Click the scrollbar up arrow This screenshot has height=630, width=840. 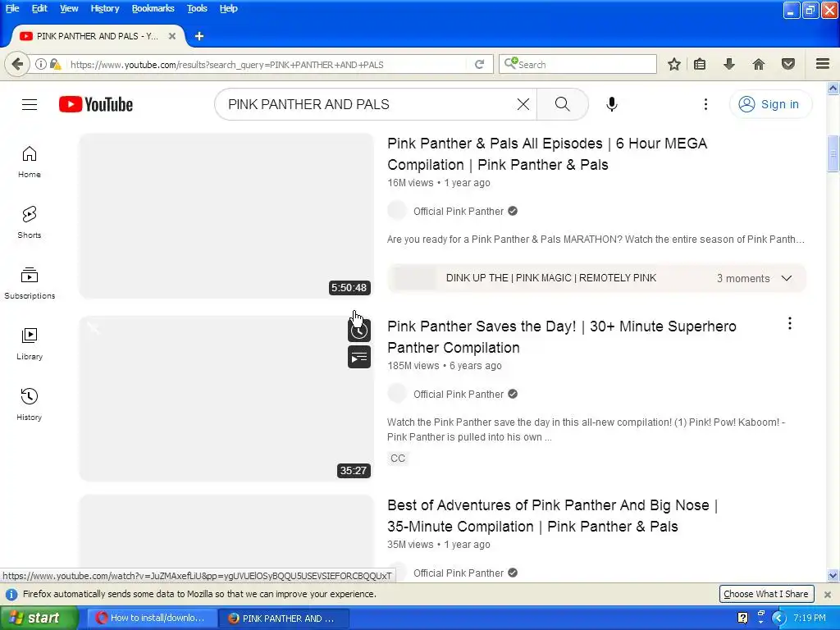pyautogui.click(x=833, y=88)
